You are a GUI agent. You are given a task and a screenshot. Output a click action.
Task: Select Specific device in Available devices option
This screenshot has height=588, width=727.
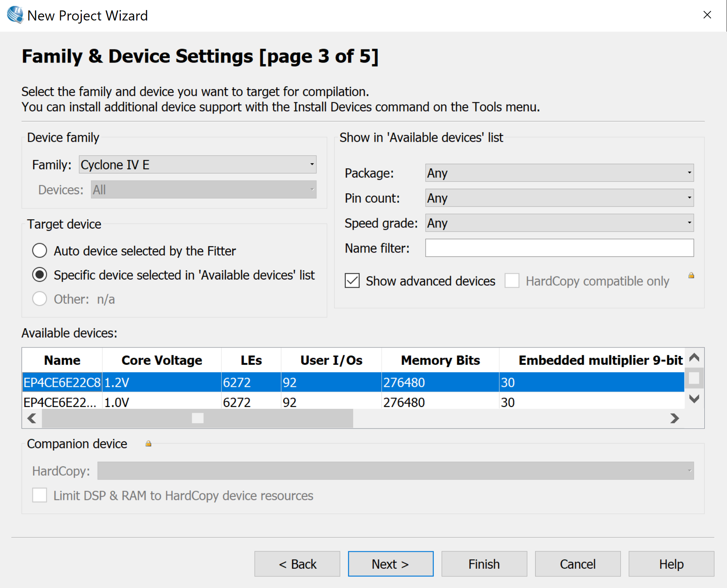click(40, 275)
